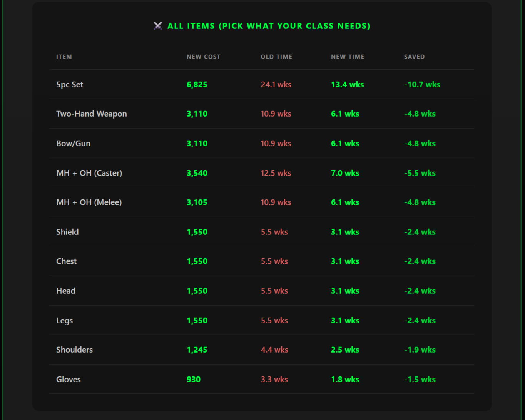
Task: Click the OLD TIME column header
Action: [276, 57]
